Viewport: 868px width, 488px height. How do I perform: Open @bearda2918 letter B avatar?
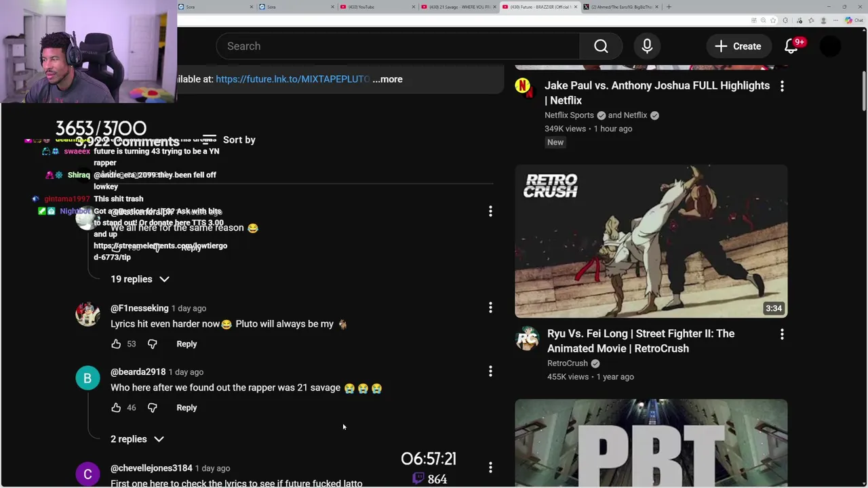coord(87,378)
